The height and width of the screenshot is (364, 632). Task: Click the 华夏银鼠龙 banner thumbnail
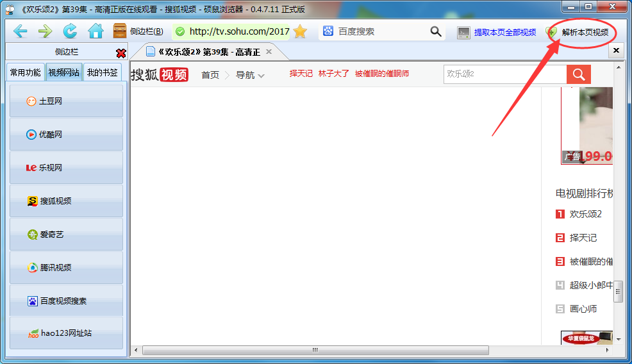(587, 338)
